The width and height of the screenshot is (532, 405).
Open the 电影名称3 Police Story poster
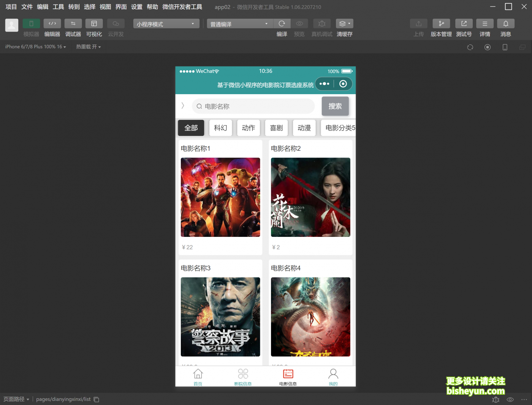coord(220,317)
